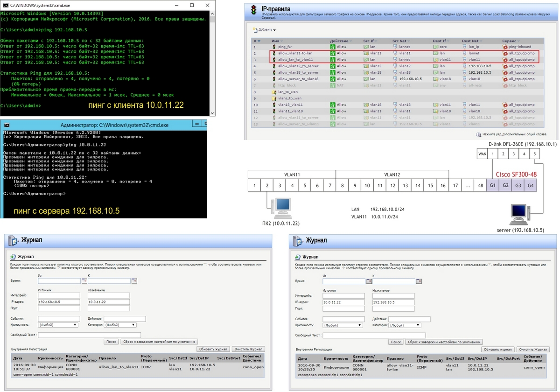Select the vlan11_vlan18 rule name
Viewport: 560px width, 392px height.
(291, 112)
